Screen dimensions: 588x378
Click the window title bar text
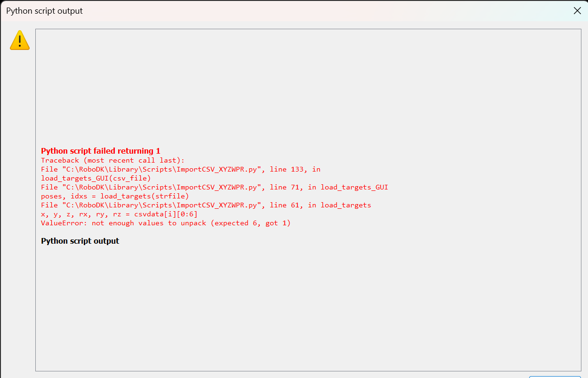point(44,11)
